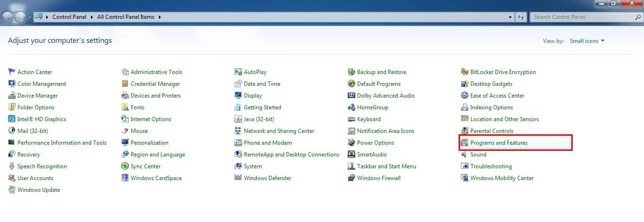Click the Windows Firewall icon
Image resolution: width=644 pixels, height=222 pixels.
click(x=351, y=178)
